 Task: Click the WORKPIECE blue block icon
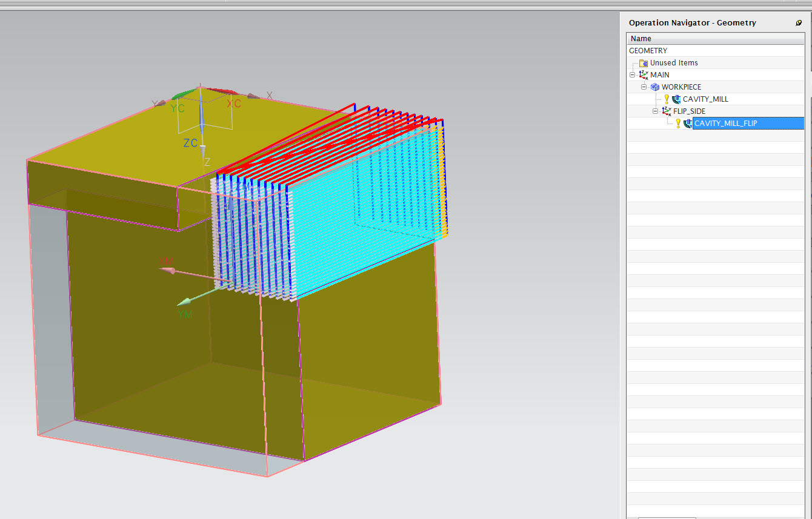click(655, 87)
